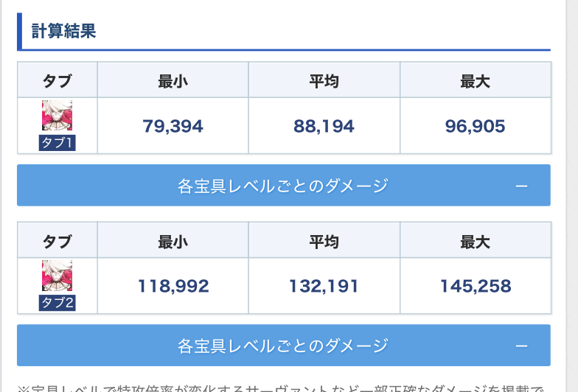Viewport: 578px width, 392px height.
Task: Click the minimum damage value 118,992
Action: [x=173, y=286]
